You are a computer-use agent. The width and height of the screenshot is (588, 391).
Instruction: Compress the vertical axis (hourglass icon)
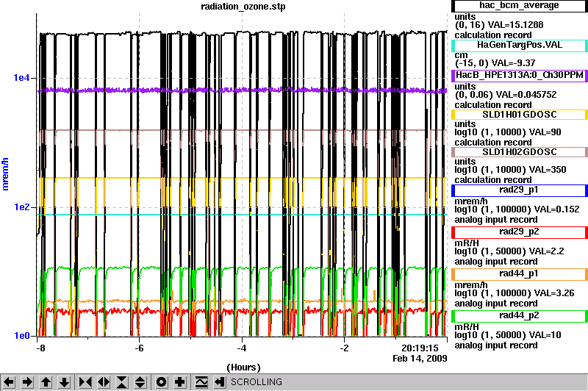(x=122, y=382)
